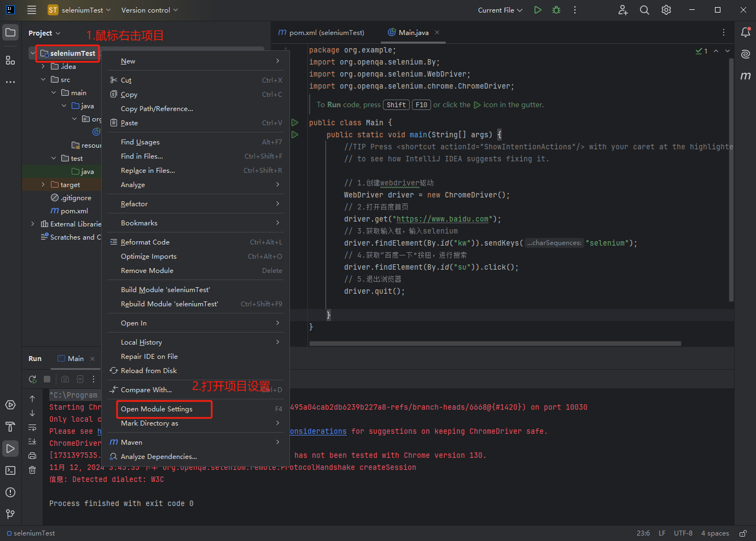Choose Reload from Disk

click(196, 370)
